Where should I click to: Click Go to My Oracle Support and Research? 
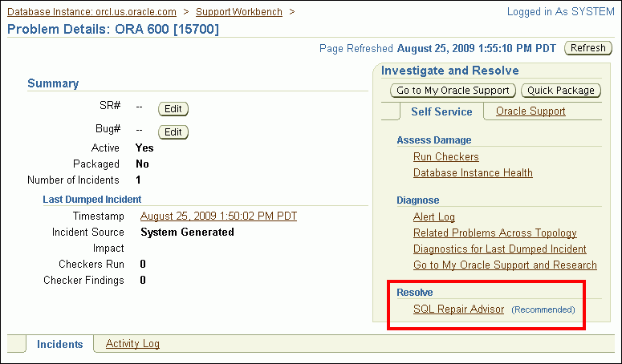(505, 265)
